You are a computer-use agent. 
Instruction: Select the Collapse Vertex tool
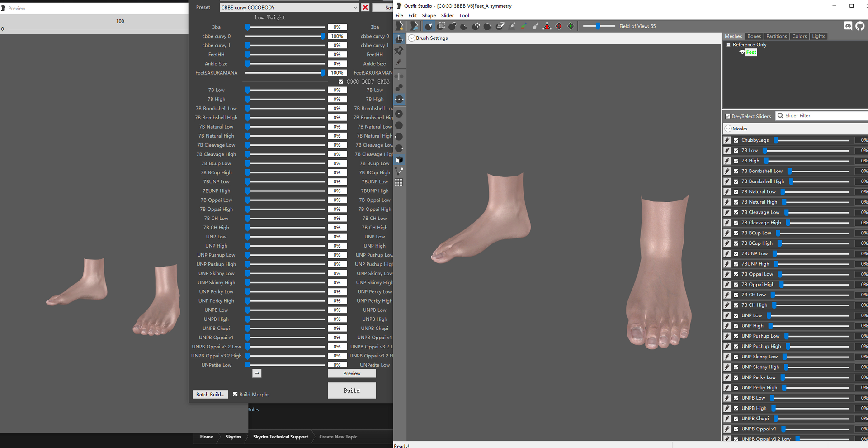pos(547,26)
